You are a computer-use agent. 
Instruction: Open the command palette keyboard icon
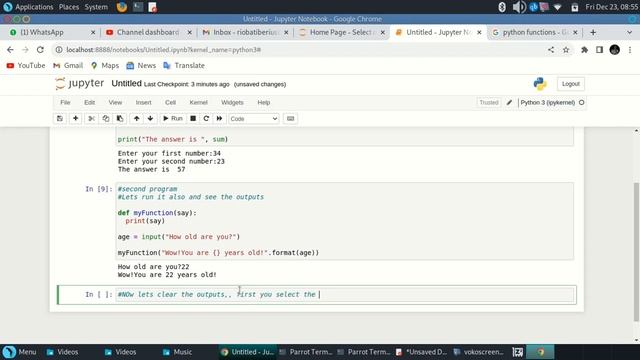point(290,118)
